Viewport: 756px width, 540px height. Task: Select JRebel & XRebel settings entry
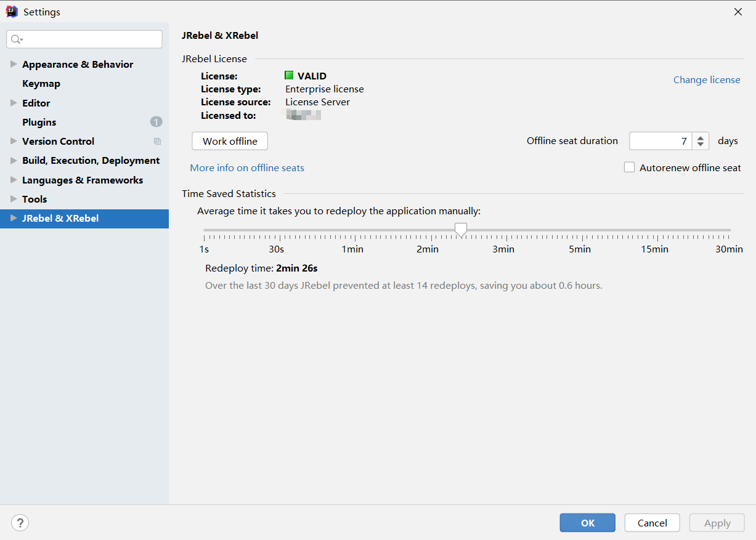(84, 219)
